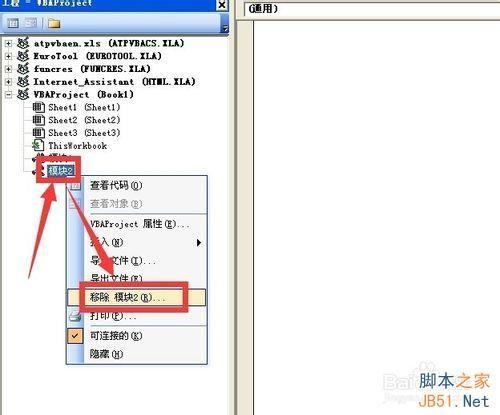Collapse the VBAProject (Book1) node
Screen dimensions: 500x415
point(9,95)
